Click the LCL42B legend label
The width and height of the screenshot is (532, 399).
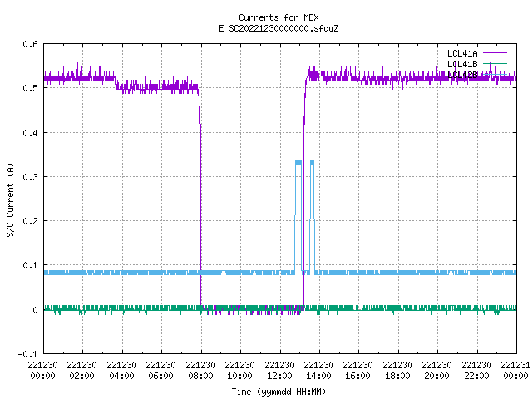[462, 75]
